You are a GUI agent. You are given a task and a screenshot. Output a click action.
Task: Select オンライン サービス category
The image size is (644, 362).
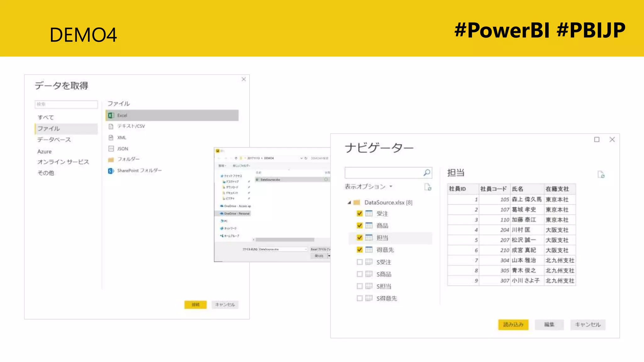point(63,162)
